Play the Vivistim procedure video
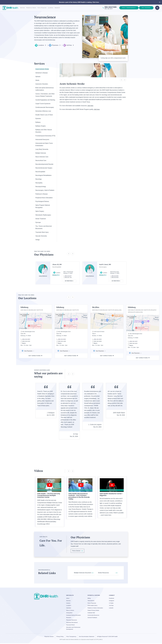162x644 pixels. coord(80,485)
